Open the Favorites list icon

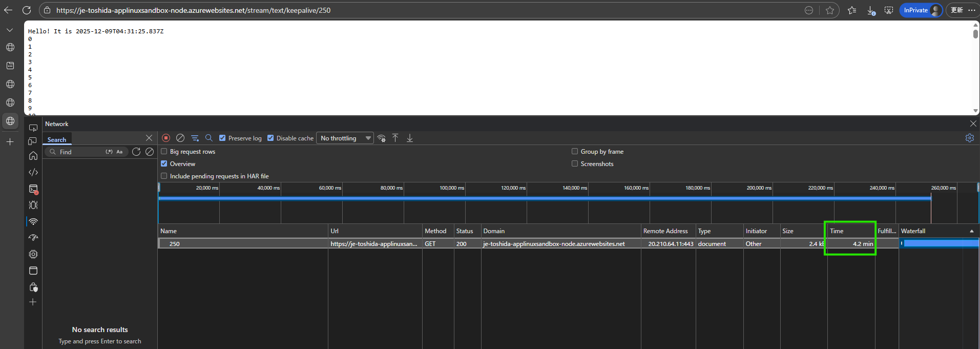click(x=852, y=10)
